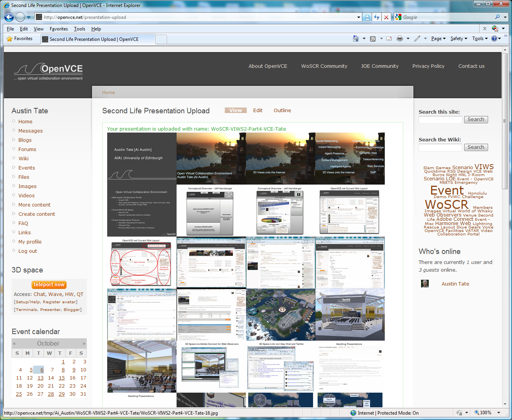Click the PDF convert toolbar icon
The image size is (512, 420).
[x=495, y=29]
